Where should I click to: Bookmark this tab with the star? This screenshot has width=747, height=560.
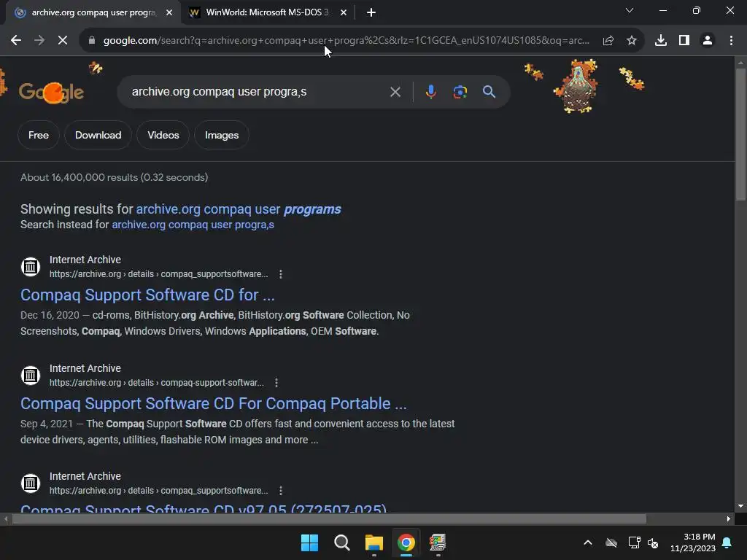click(x=632, y=41)
